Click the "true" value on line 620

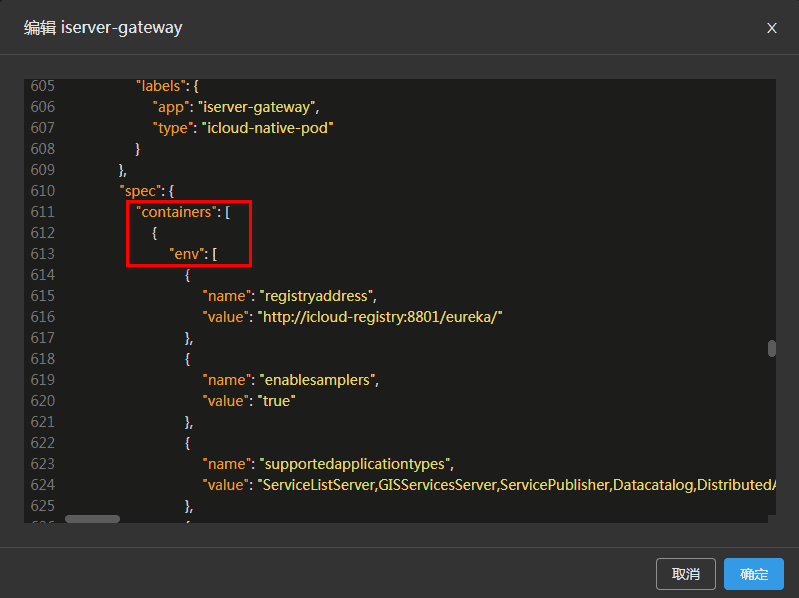(x=277, y=401)
